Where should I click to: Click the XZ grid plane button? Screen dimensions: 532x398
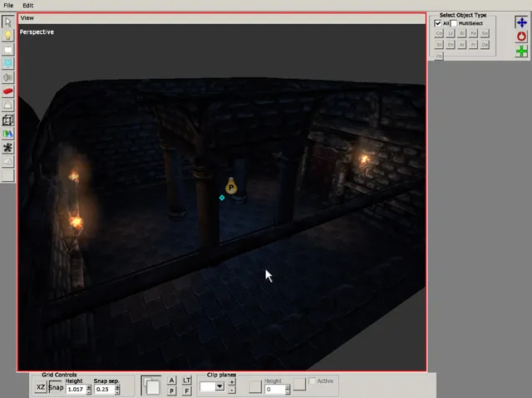click(41, 387)
